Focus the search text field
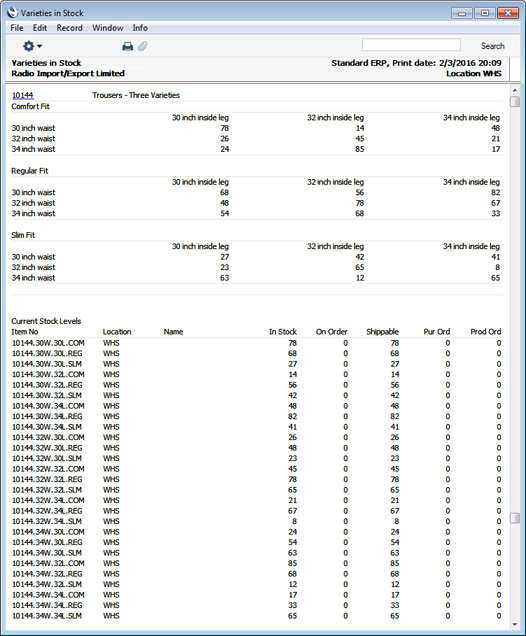 click(x=411, y=45)
